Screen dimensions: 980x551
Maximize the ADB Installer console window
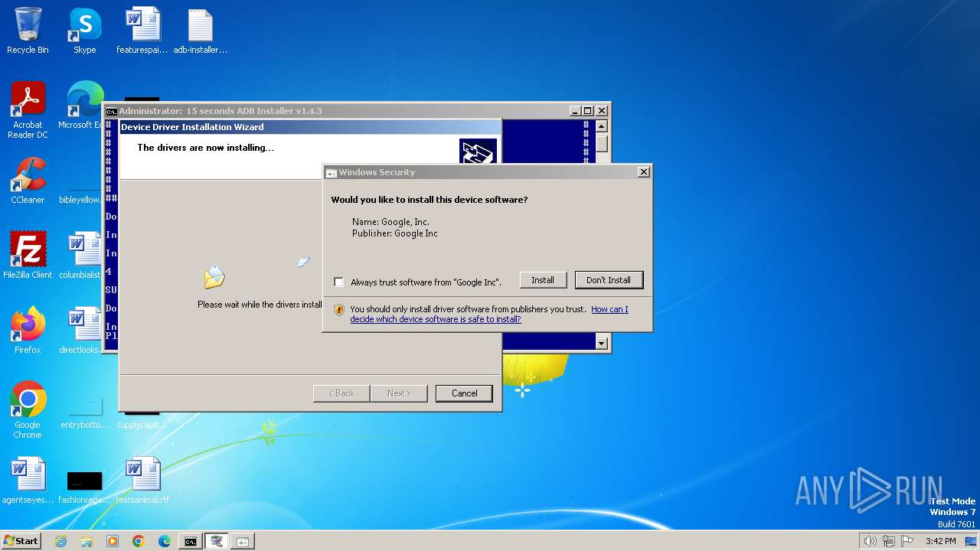tap(588, 111)
